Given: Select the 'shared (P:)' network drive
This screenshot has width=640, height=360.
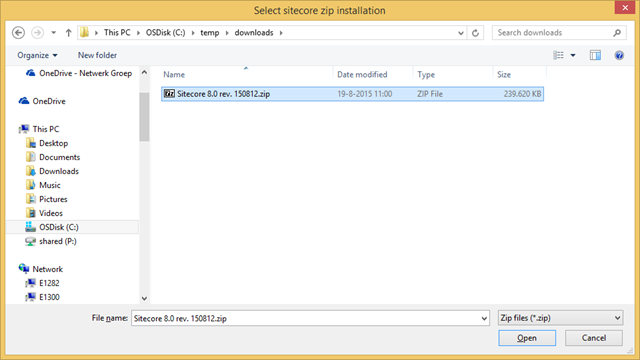Looking at the screenshot, I should tap(58, 241).
